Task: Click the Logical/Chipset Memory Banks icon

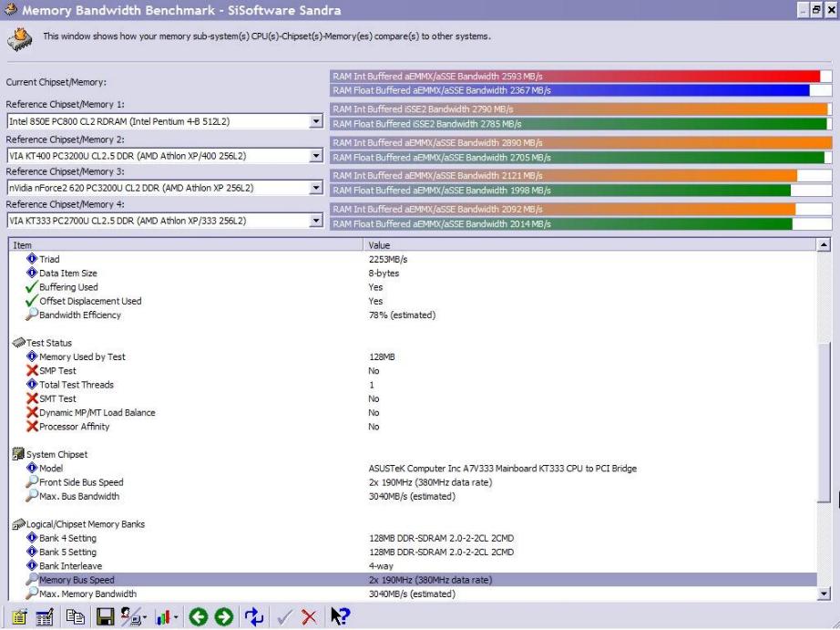Action: [19, 524]
